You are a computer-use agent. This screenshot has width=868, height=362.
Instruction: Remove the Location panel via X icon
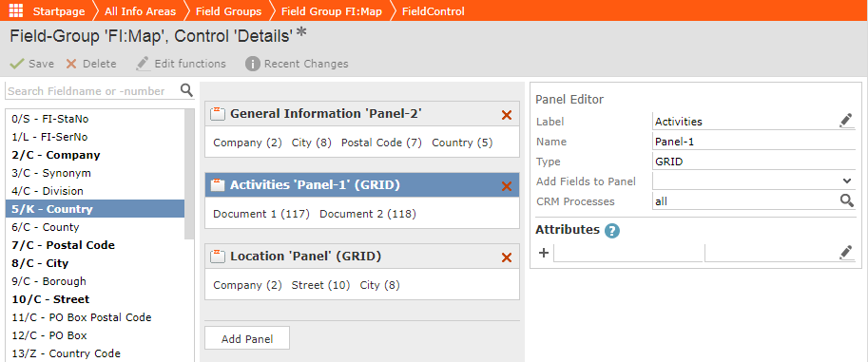pos(506,257)
